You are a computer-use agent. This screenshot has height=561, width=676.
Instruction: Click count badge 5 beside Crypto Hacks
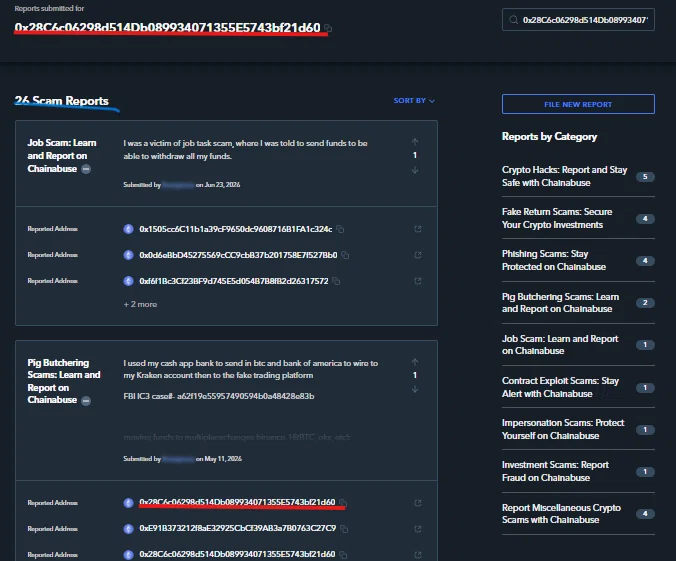[645, 176]
